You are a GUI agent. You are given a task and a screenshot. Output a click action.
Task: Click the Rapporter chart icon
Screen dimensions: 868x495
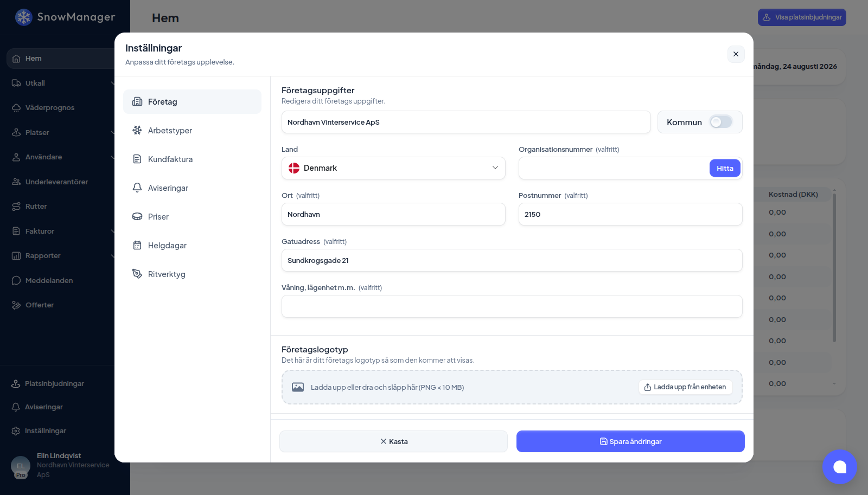pyautogui.click(x=16, y=256)
